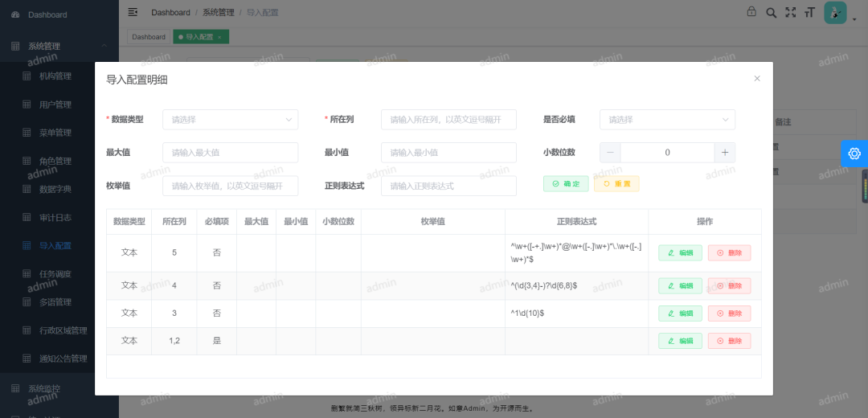
Task: Click the 确定 confirm button
Action: coord(566,184)
